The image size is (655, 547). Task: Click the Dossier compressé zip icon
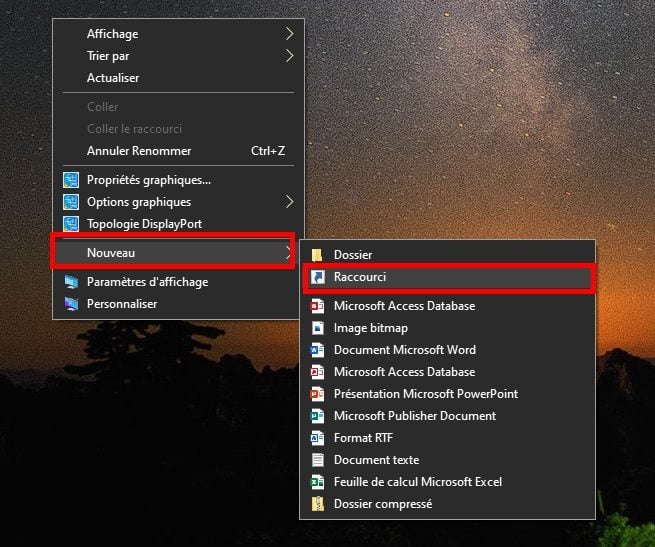(x=317, y=504)
